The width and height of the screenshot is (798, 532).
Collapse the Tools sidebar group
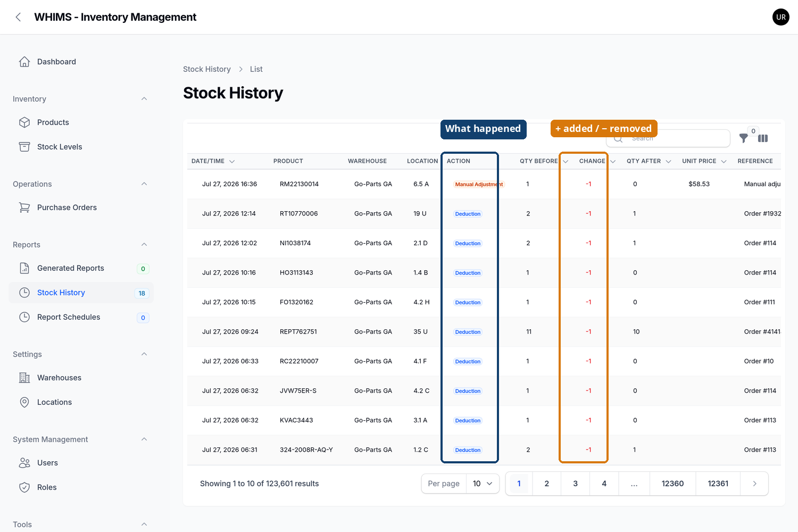click(144, 525)
